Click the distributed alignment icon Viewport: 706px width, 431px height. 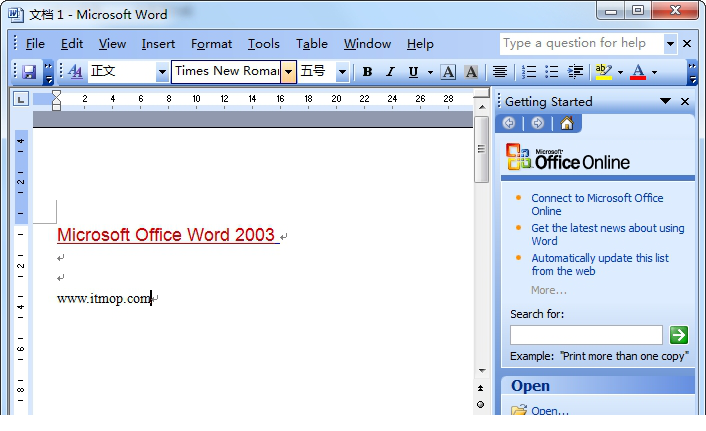[499, 72]
